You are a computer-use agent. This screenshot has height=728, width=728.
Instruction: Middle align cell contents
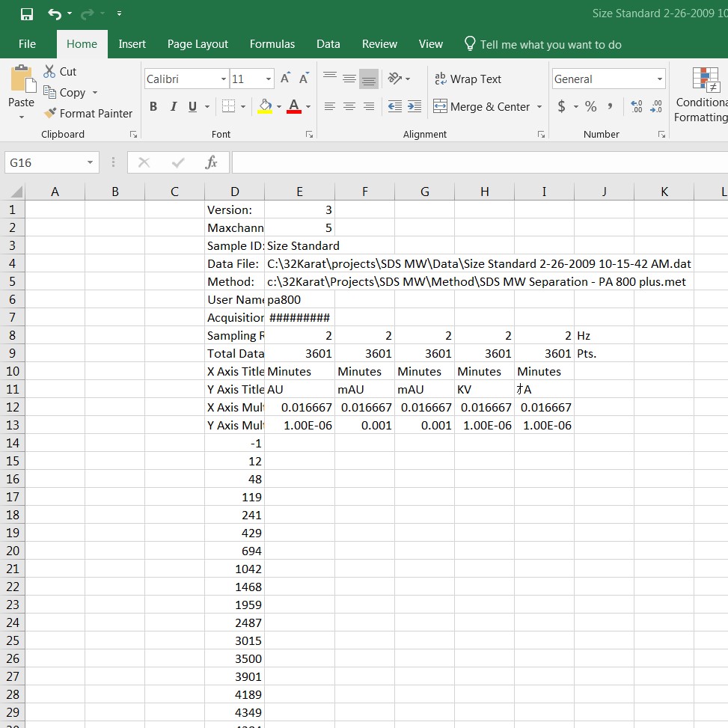click(x=349, y=79)
